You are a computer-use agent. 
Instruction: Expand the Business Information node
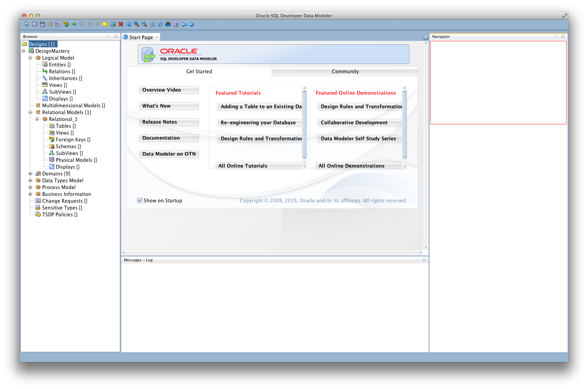click(x=30, y=194)
